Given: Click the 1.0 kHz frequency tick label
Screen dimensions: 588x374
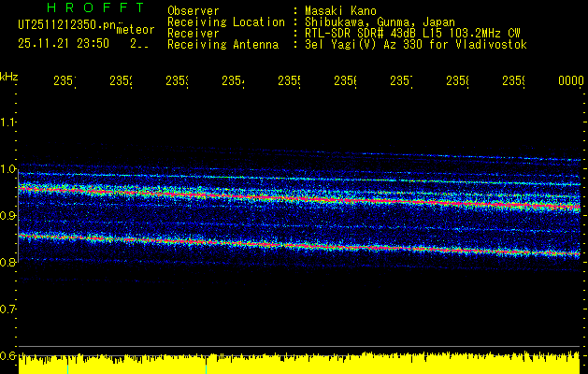Looking at the screenshot, I should [x=9, y=169].
